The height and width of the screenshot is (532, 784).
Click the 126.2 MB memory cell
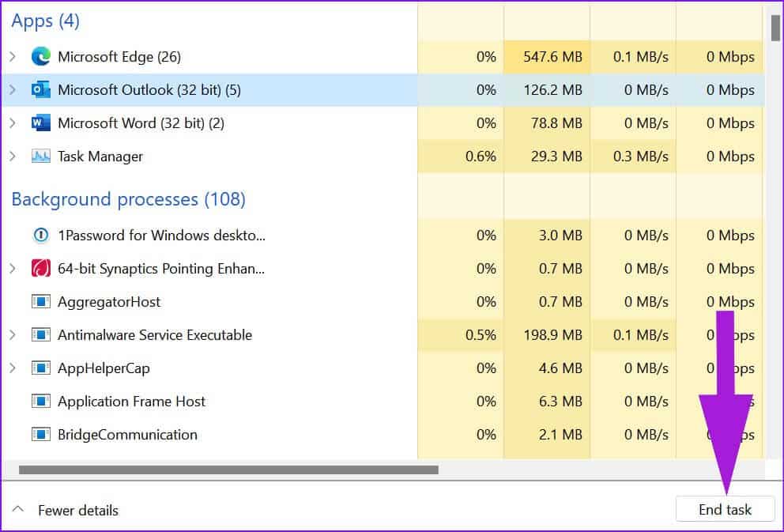(547, 90)
